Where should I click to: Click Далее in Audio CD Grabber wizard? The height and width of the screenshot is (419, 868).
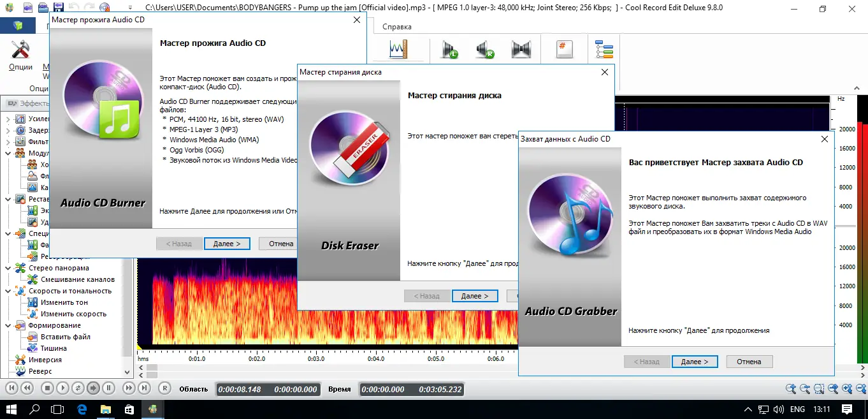(x=695, y=362)
